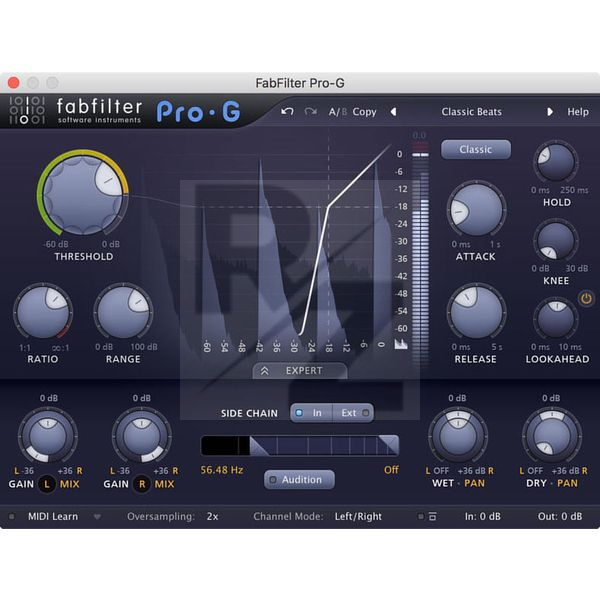Toggle the Lookahead power button
600x600 pixels.
click(586, 298)
